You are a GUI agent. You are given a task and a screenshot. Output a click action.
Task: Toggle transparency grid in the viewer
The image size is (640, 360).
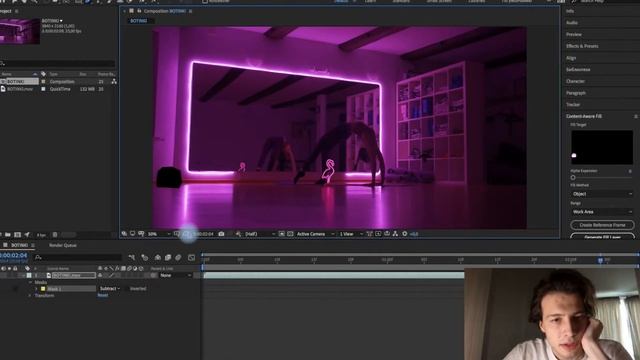click(x=290, y=234)
